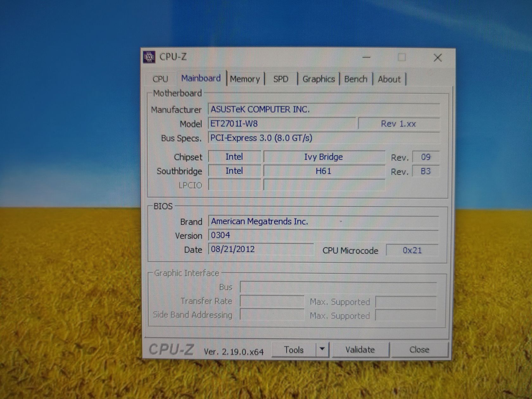Click the empty LPCIO vendor field

(x=234, y=185)
